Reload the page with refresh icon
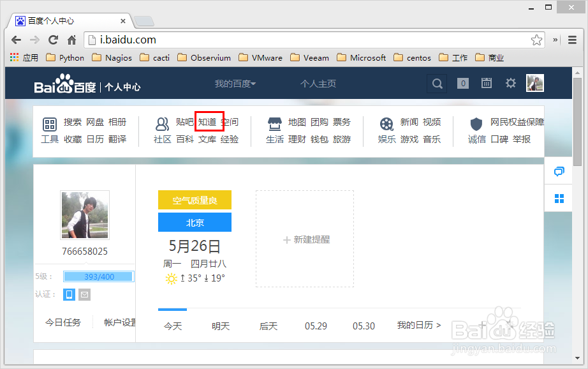This screenshot has height=369, width=588. tap(53, 40)
